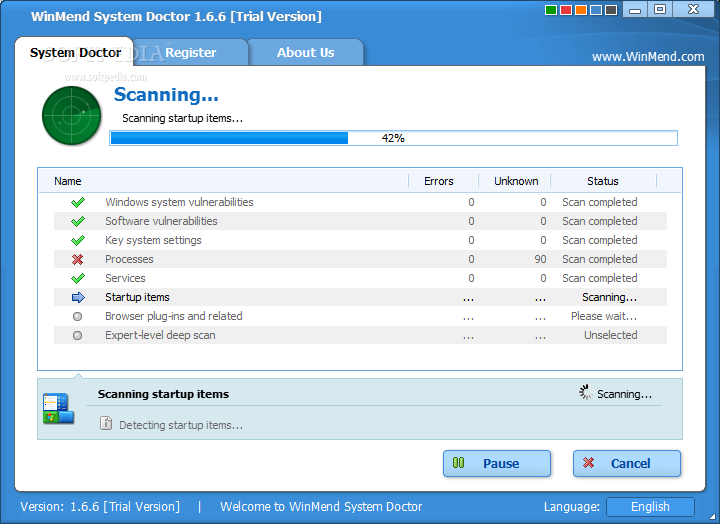This screenshot has width=720, height=524.
Task: Switch to the System Doctor tab
Action: [75, 52]
